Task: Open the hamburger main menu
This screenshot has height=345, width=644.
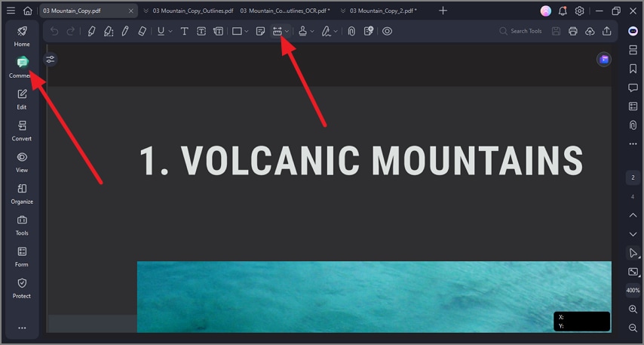Action: pyautogui.click(x=11, y=11)
